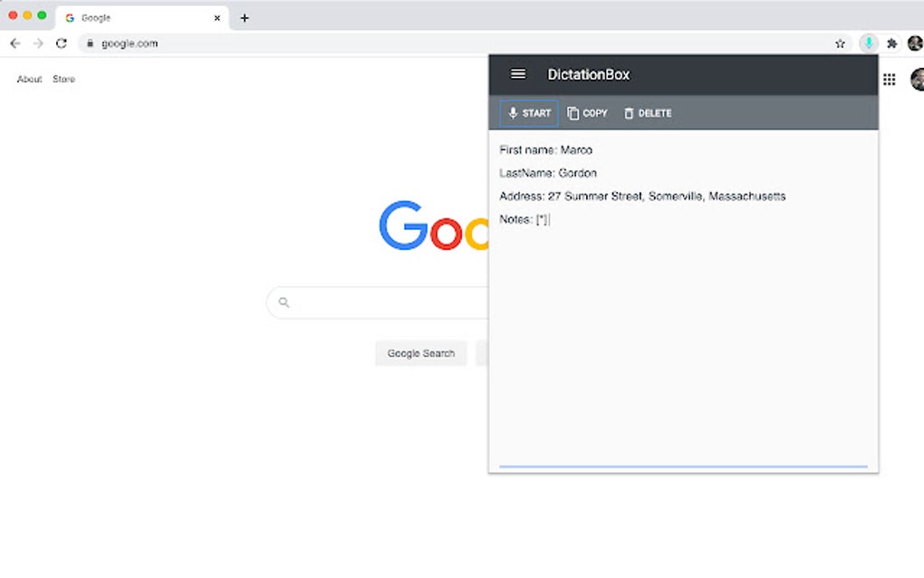
Task: Go back to previous page
Action: click(15, 43)
